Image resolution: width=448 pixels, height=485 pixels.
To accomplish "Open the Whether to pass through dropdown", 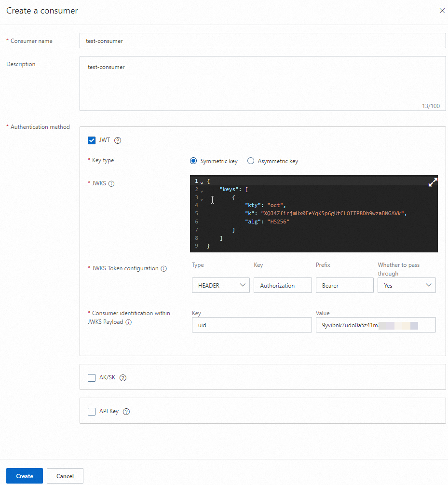I will point(407,285).
